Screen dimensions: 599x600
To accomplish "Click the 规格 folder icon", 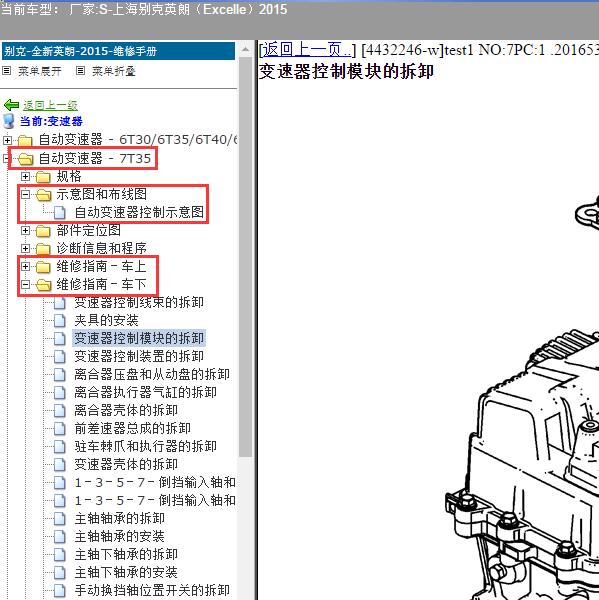I will (x=43, y=176).
